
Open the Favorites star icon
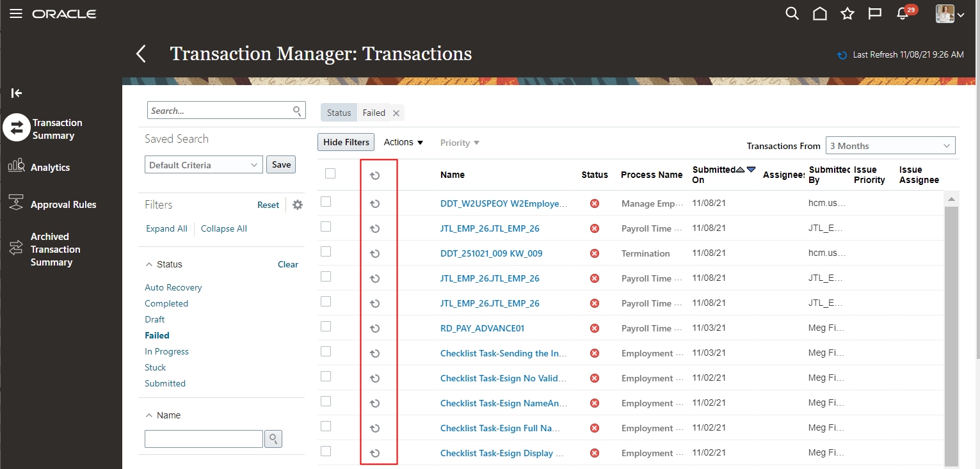[847, 13]
